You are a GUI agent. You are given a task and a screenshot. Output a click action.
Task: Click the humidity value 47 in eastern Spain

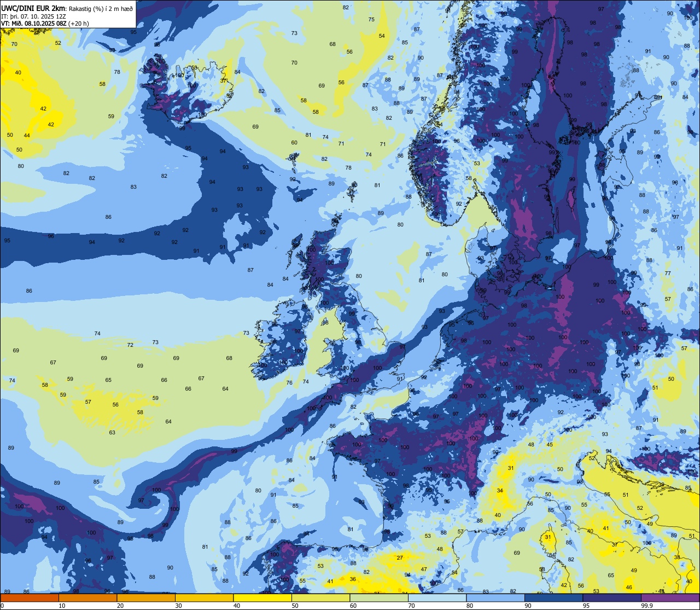(424, 569)
